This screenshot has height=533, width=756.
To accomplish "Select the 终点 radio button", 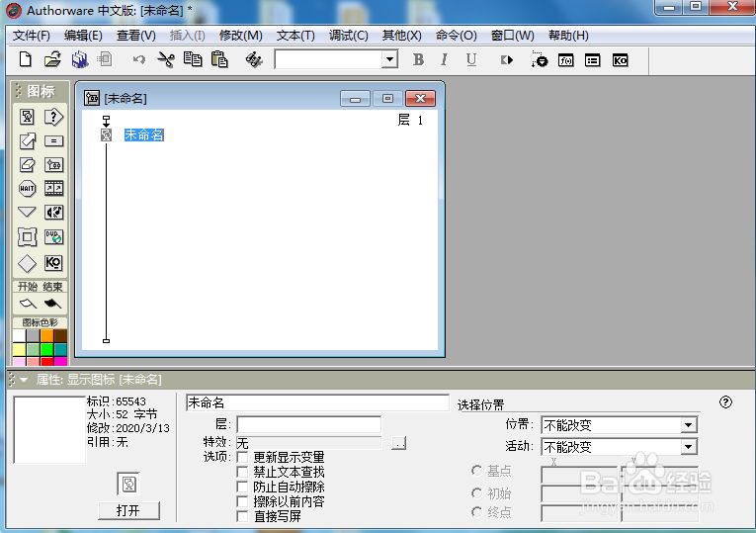I will tap(477, 512).
